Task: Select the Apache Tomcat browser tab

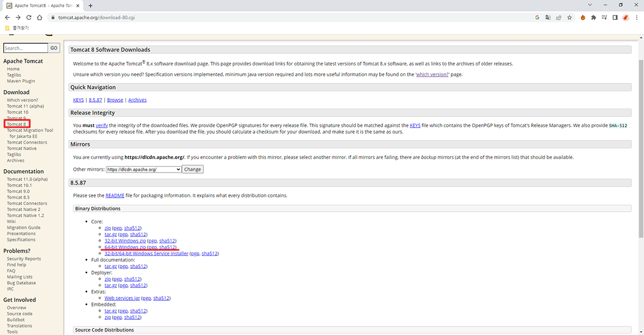Action: coord(43,6)
